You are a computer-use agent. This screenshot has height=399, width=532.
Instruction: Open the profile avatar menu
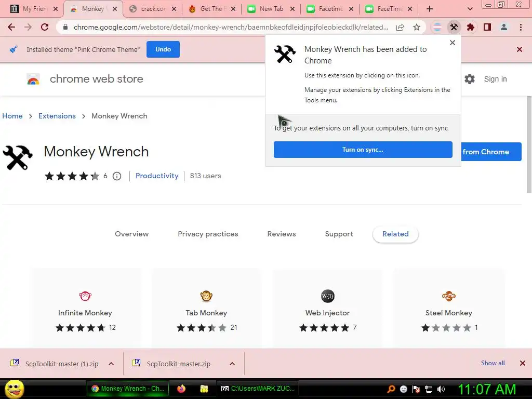tap(504, 27)
